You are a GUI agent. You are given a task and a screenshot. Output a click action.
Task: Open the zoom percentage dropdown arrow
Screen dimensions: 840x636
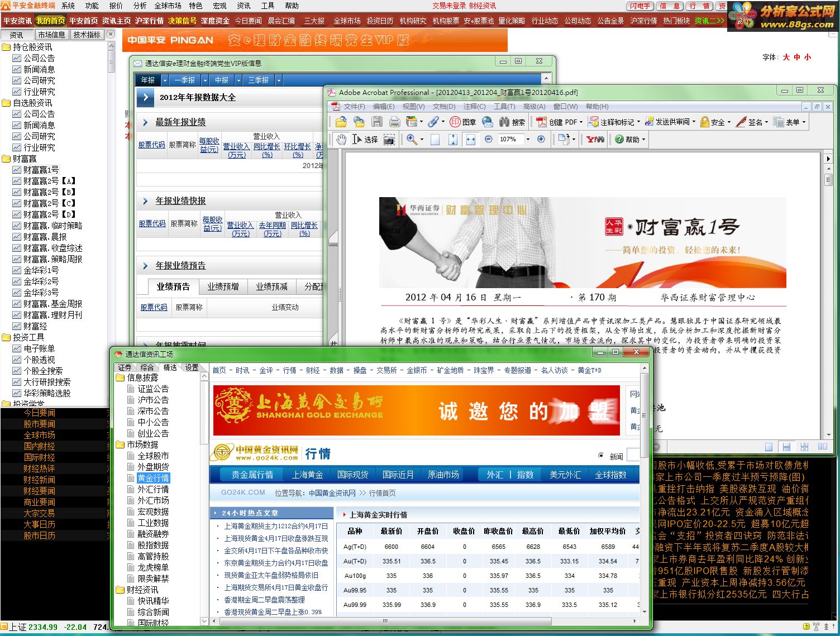(x=528, y=139)
